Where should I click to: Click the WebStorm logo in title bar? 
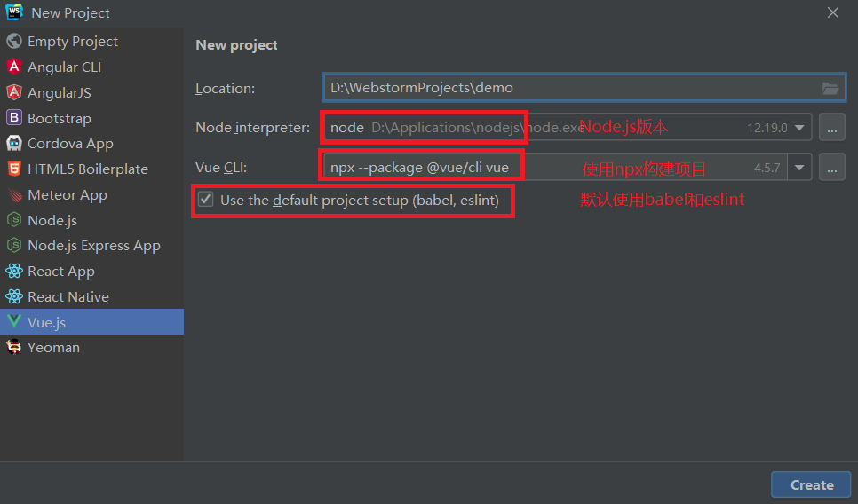tap(13, 12)
